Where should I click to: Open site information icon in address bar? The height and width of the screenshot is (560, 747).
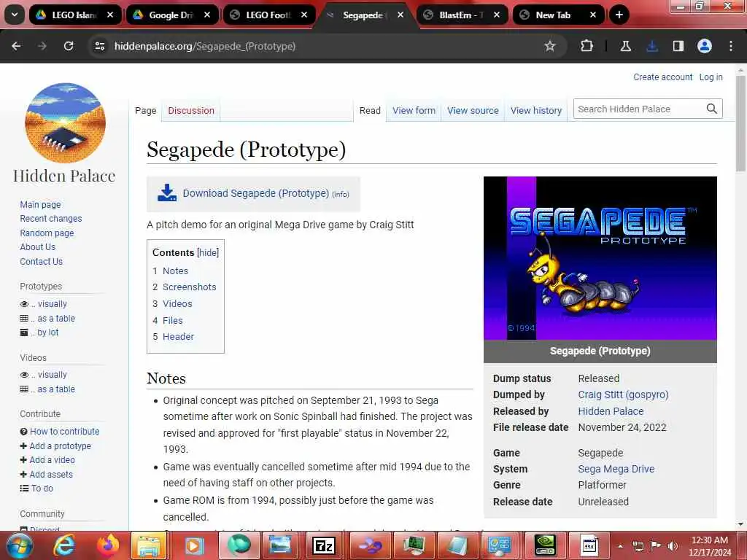[x=100, y=46]
